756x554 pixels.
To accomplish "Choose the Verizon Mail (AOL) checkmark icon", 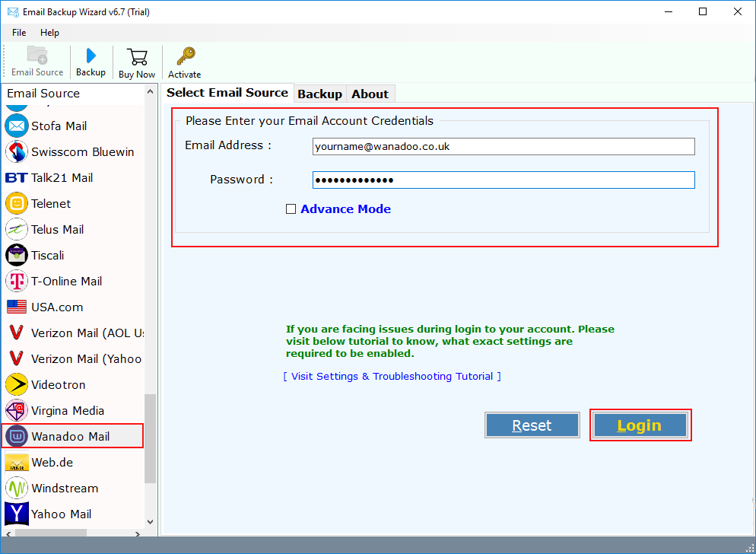I will [x=17, y=333].
